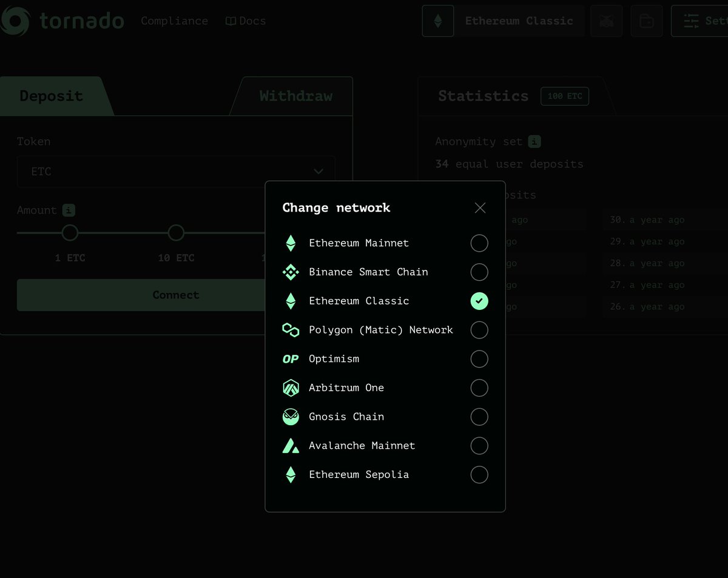Screen dimensions: 728x578
Task: Click the Optimism OP logo icon
Action: click(x=291, y=359)
